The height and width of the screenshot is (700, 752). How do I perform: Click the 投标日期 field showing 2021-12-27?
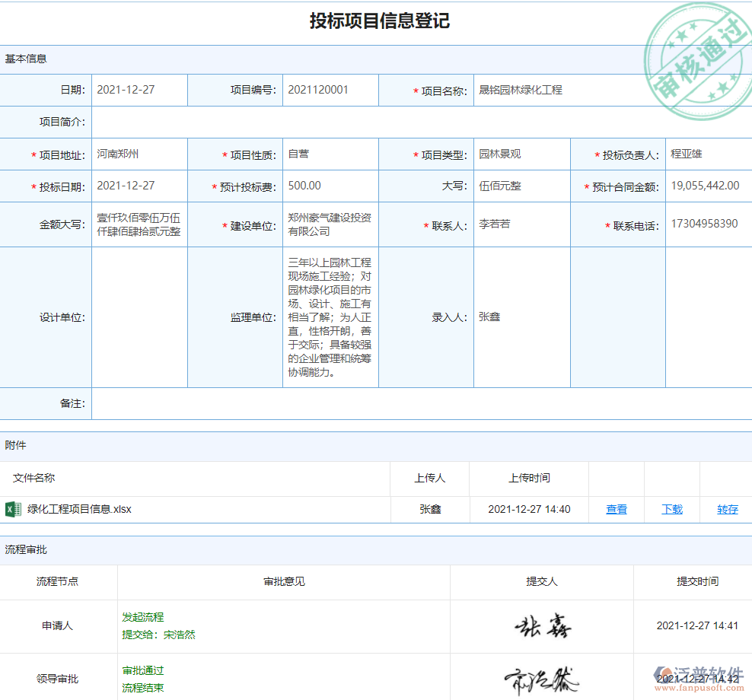(139, 186)
